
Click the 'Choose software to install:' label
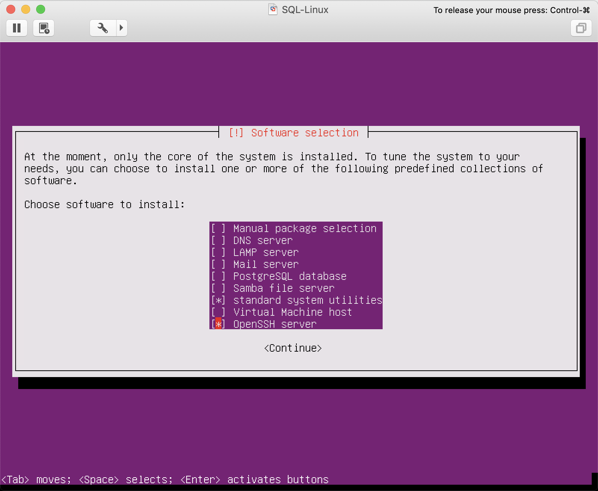point(104,204)
